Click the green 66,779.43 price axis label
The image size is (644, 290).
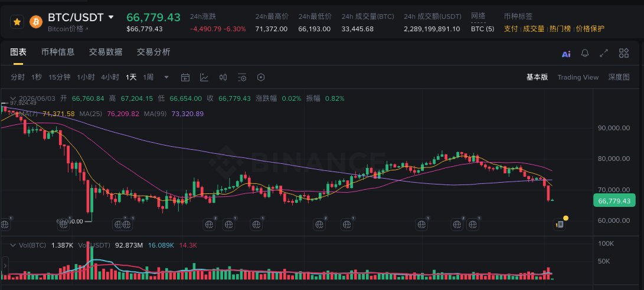614,201
